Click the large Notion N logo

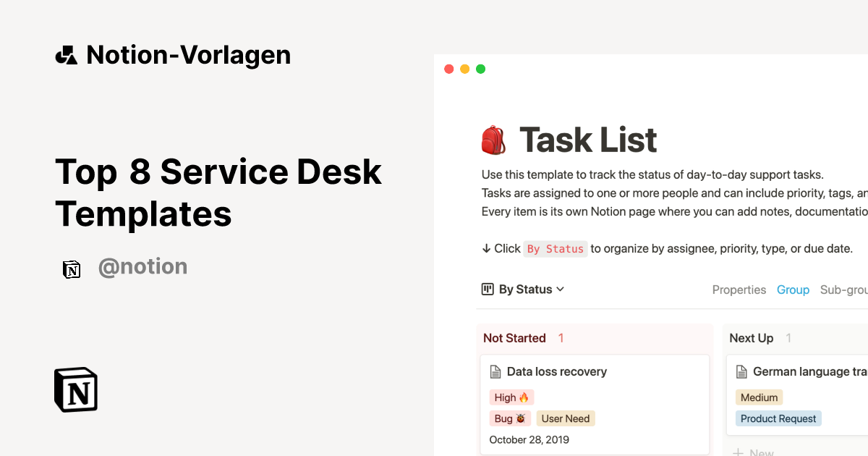click(75, 389)
